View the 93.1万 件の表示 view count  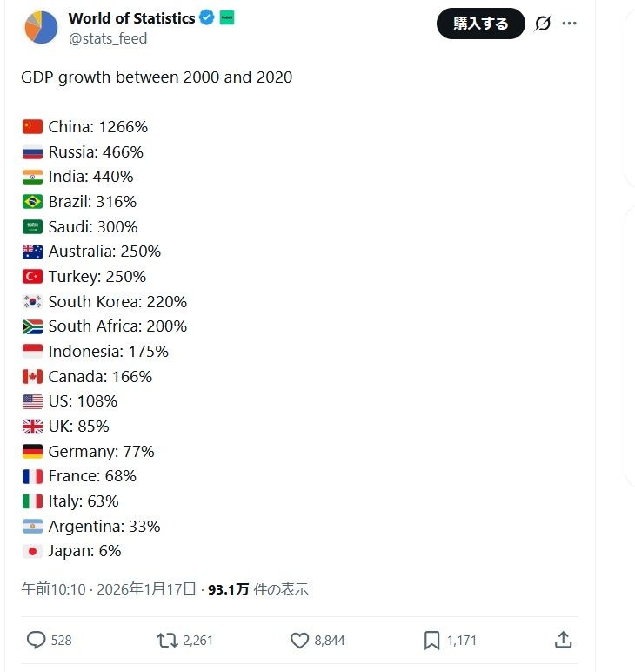pos(258,589)
